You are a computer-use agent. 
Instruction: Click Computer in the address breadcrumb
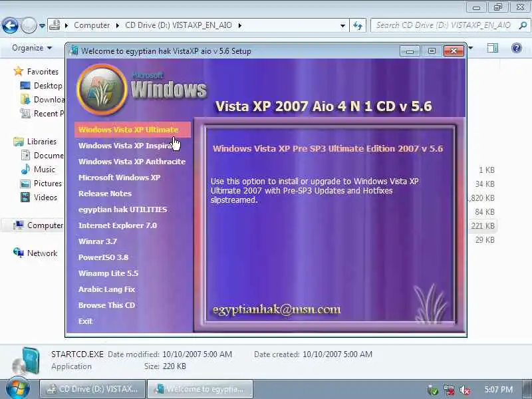coord(92,25)
